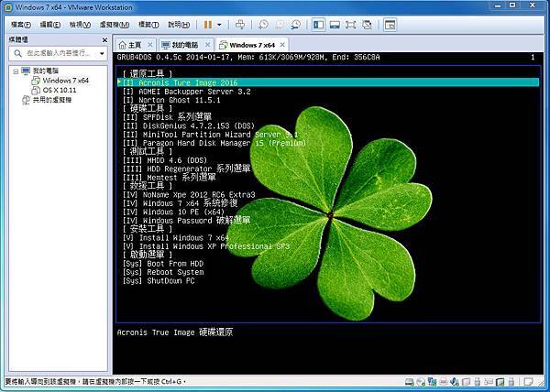
Task: Enter full screen mode
Action: click(x=350, y=25)
